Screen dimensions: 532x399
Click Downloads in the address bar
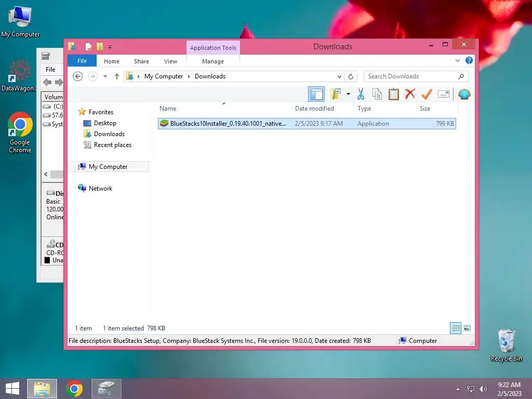[x=210, y=76]
